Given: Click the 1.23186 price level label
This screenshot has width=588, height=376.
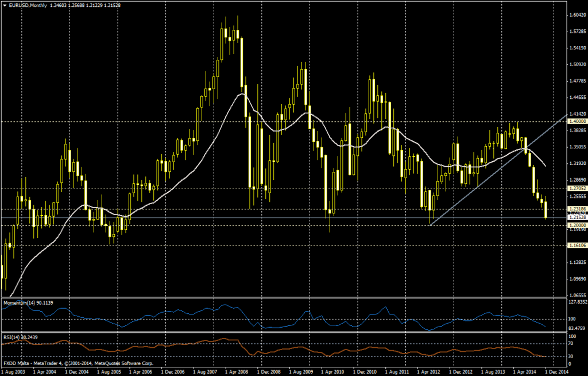Looking at the screenshot, I should (x=575, y=209).
